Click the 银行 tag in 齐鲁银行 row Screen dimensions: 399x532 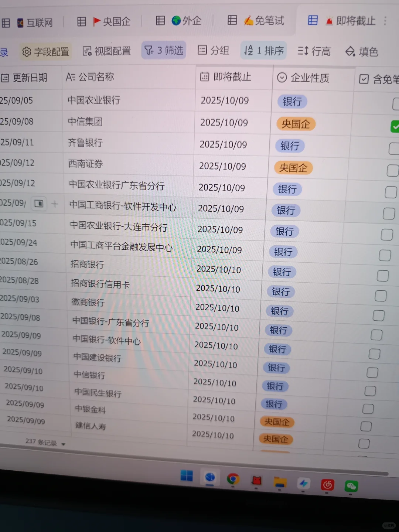coord(290,146)
